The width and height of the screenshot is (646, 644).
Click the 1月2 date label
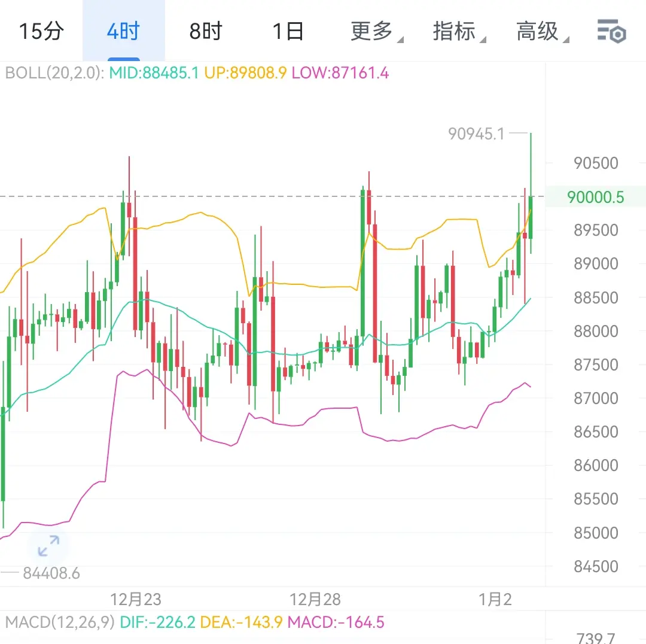point(495,599)
